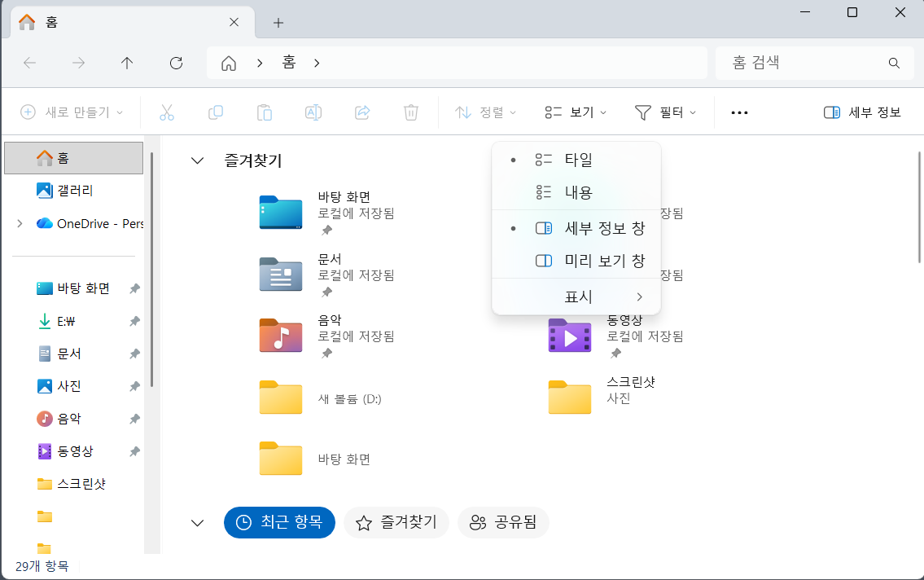Open the 표시 submenu
Image resolution: width=924 pixels, height=580 pixels.
(x=576, y=297)
